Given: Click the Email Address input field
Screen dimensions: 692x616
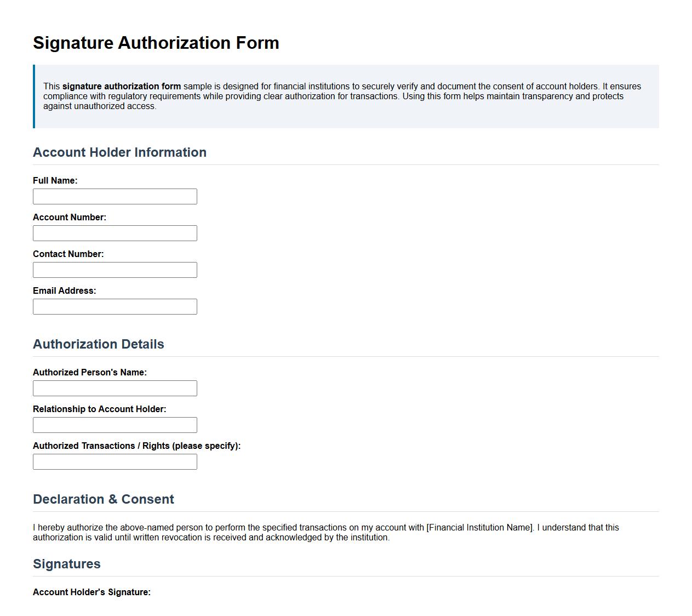Looking at the screenshot, I should pyautogui.click(x=115, y=306).
